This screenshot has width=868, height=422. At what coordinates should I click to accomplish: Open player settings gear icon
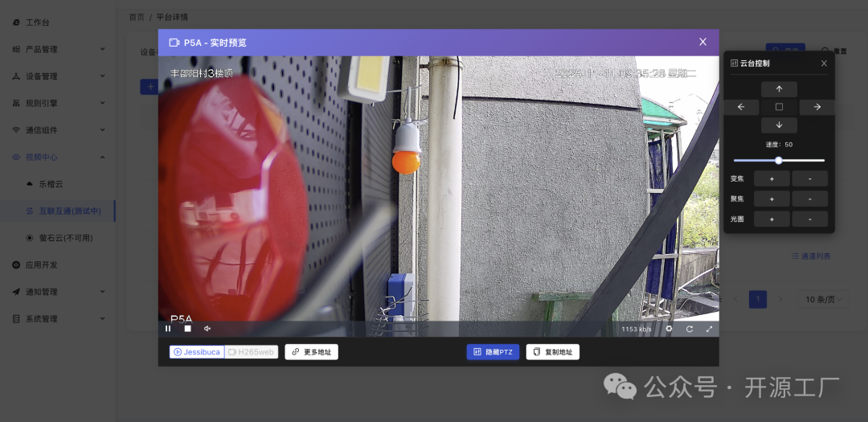click(x=669, y=329)
